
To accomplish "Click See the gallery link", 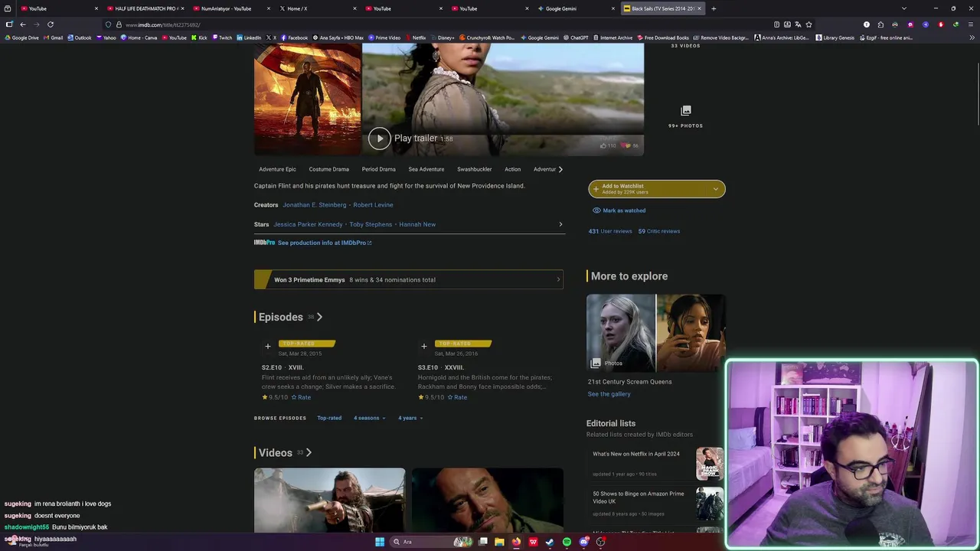I will (x=609, y=394).
